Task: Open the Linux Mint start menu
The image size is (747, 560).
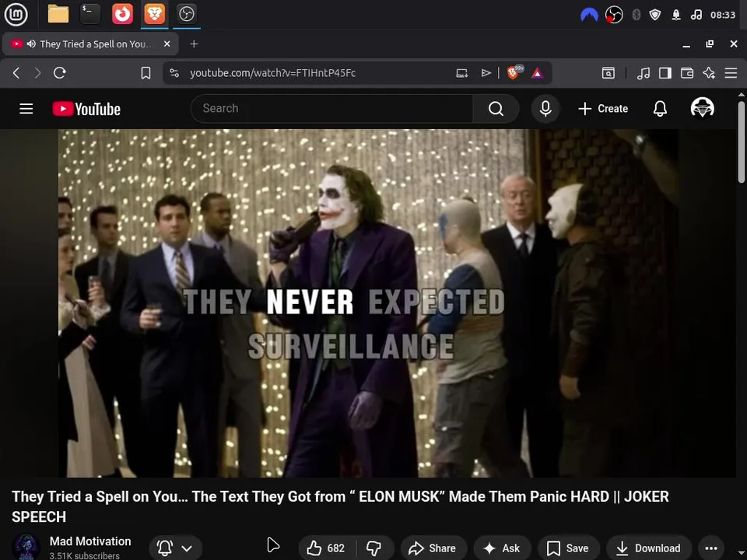Action: point(16,14)
